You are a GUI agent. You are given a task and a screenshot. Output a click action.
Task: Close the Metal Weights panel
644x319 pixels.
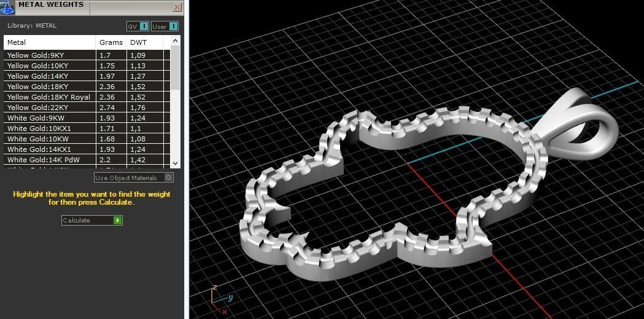click(x=177, y=7)
